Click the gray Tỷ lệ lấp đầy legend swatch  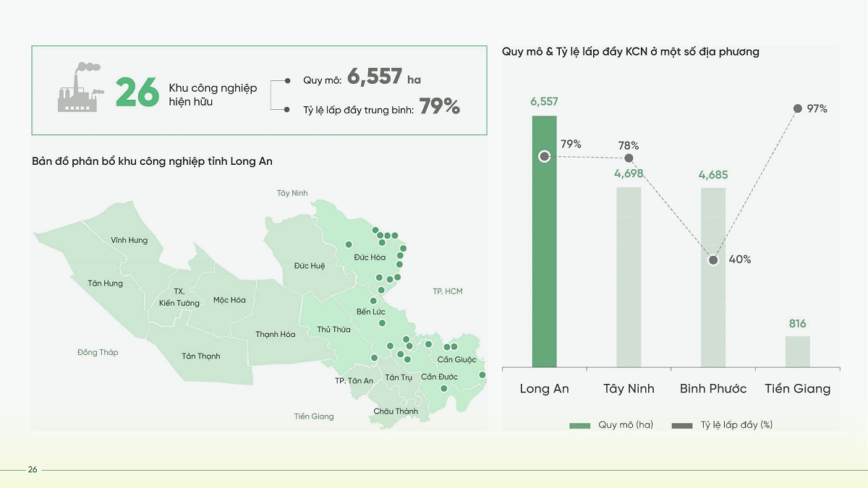(x=682, y=425)
